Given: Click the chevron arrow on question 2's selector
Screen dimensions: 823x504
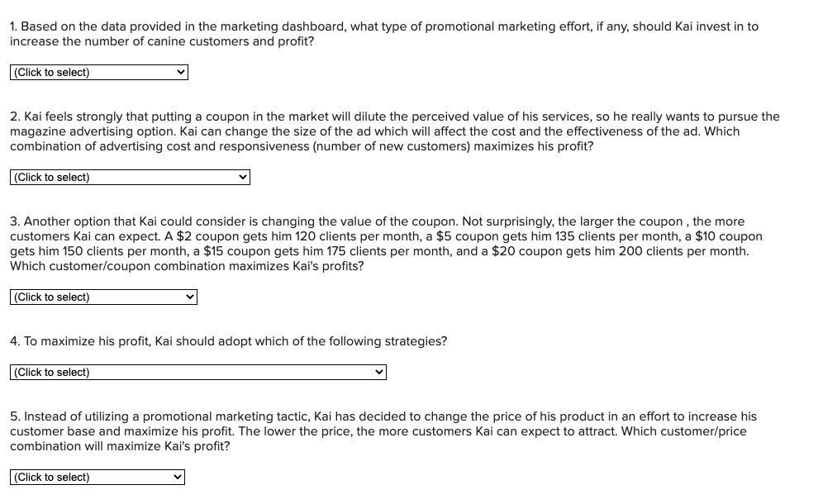Looking at the screenshot, I should 241,177.
